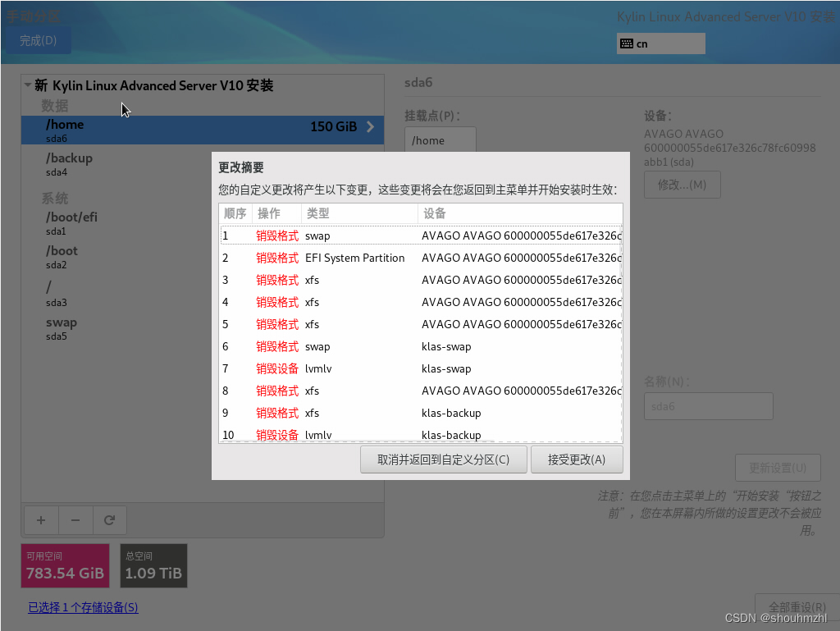Click the sda6 heading in details panel
The image size is (840, 631).
tap(418, 83)
